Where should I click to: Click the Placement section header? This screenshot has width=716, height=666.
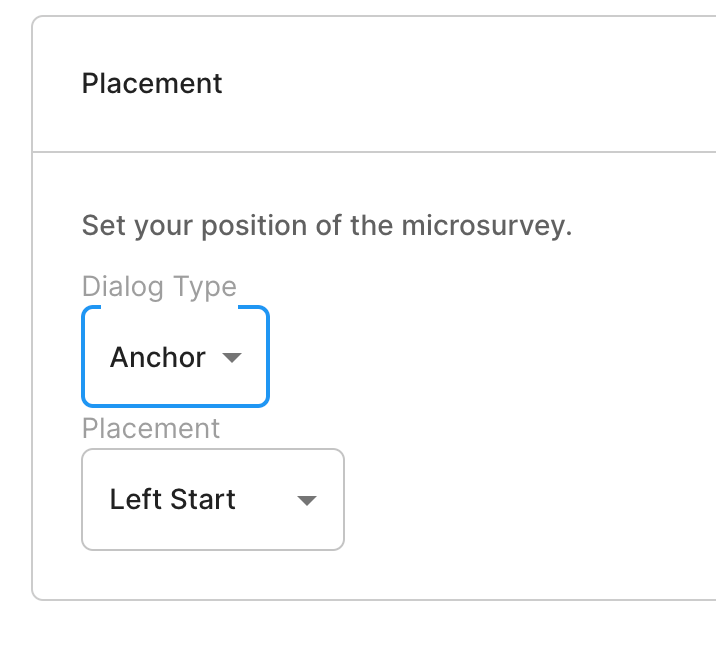pos(152,83)
